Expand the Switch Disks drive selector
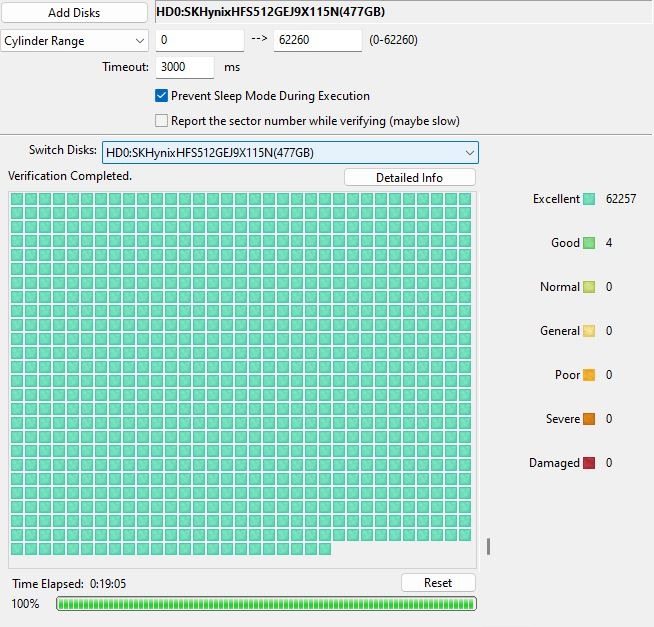Image resolution: width=654 pixels, height=627 pixels. (290, 152)
